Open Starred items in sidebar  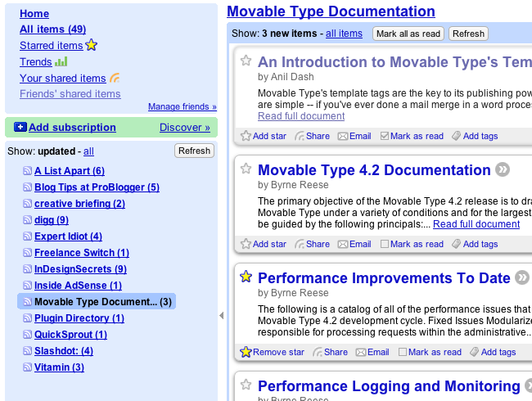pyautogui.click(x=52, y=46)
